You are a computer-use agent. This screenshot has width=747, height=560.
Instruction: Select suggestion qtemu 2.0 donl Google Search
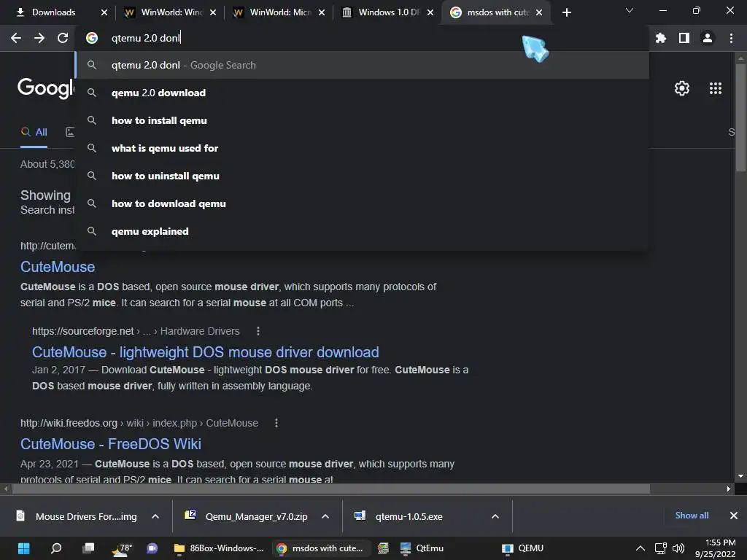pos(362,65)
